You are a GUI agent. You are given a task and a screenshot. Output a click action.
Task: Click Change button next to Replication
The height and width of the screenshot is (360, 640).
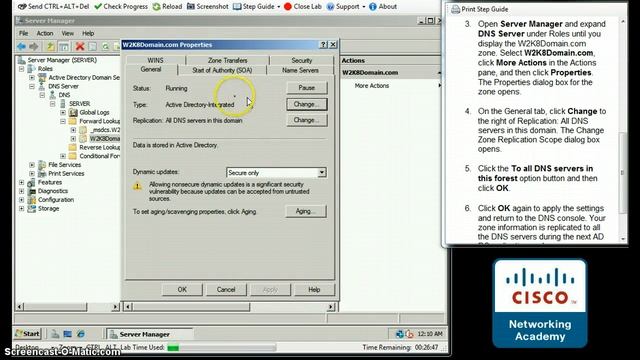(307, 120)
